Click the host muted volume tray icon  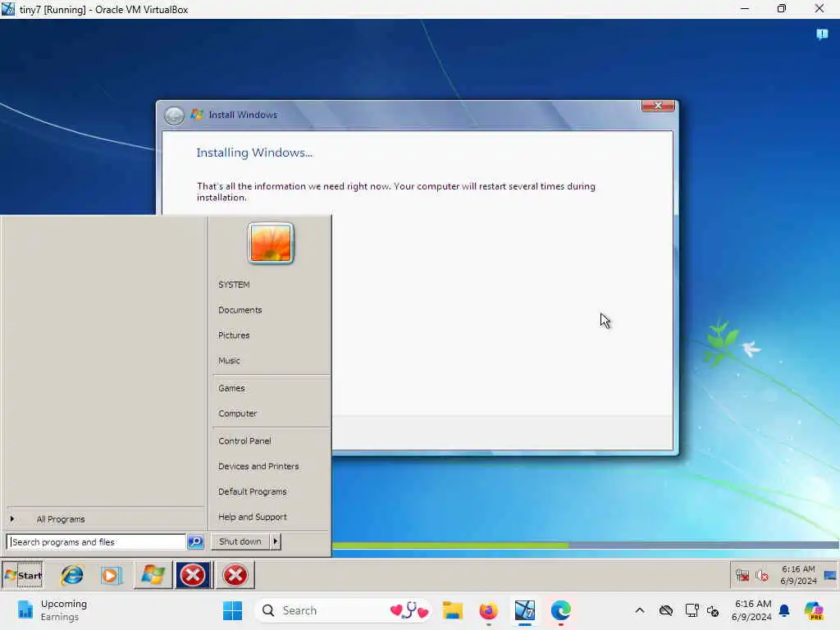[x=713, y=610]
